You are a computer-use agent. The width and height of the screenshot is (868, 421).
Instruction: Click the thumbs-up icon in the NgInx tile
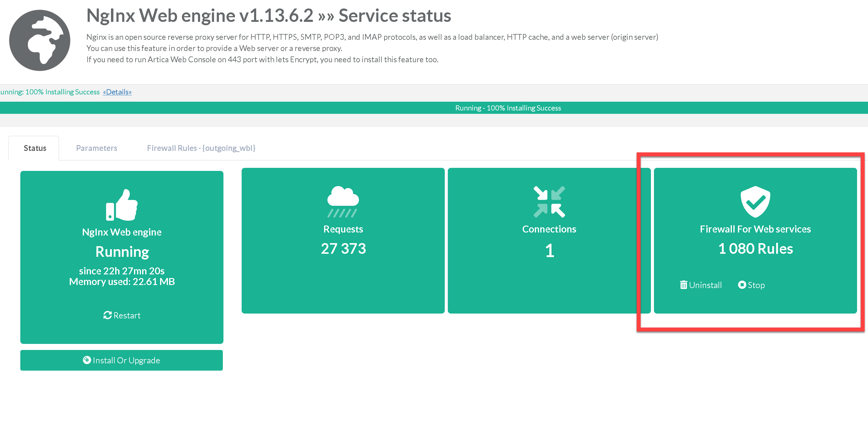[122, 205]
